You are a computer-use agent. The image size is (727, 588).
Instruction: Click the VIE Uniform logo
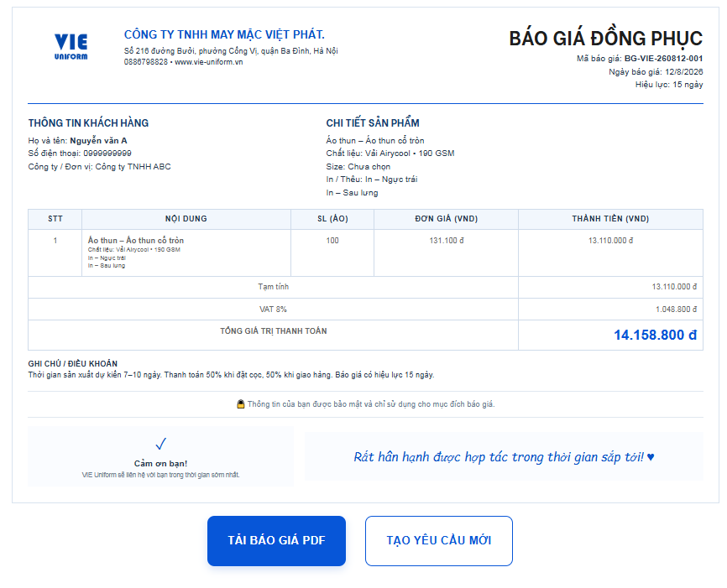tap(71, 47)
